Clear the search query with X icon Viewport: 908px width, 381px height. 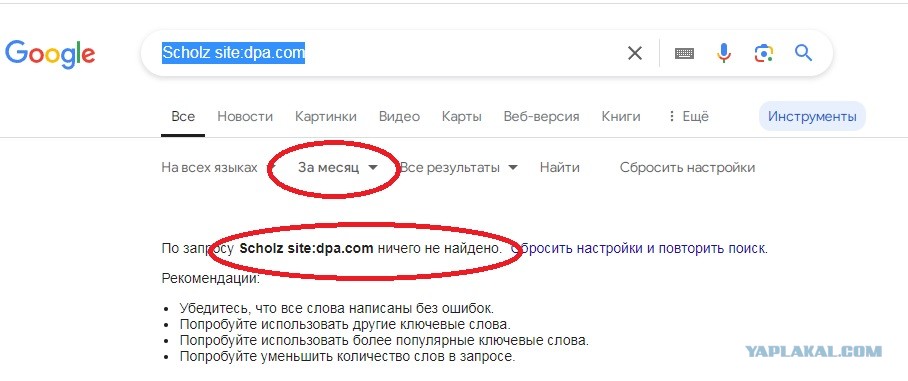635,53
